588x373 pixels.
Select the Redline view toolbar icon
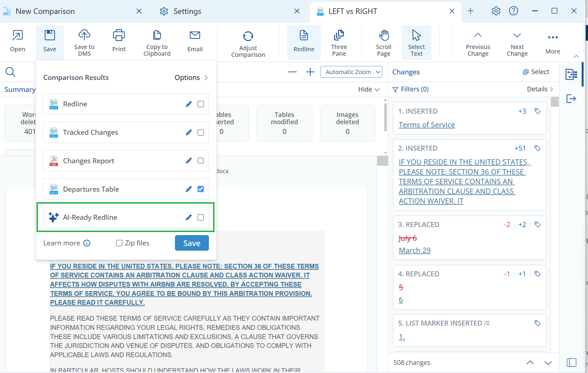click(304, 42)
